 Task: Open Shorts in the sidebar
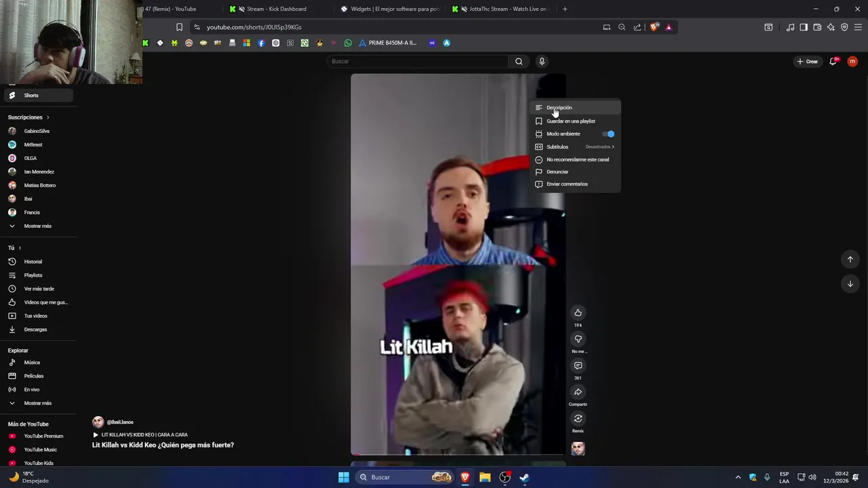pos(38,96)
